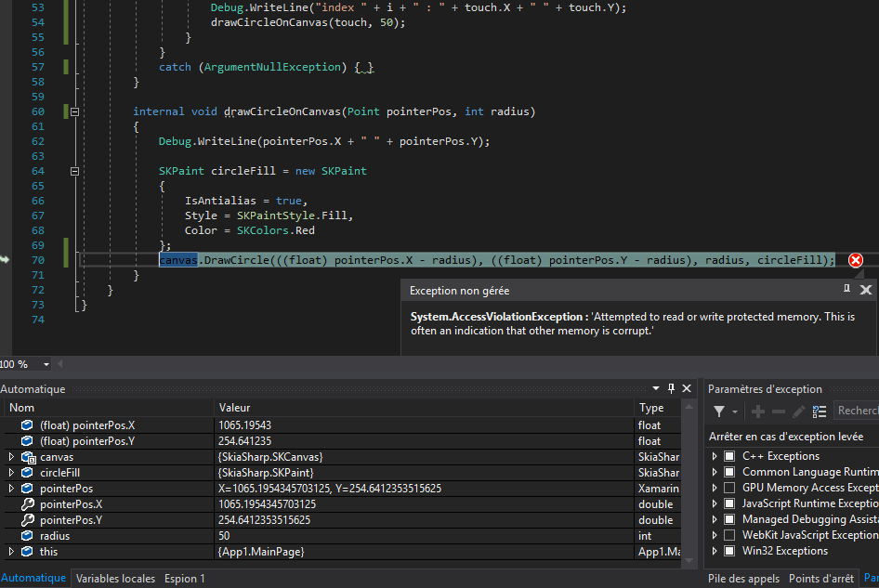Click the restore default exception list icon
Viewport: 879px width, 588px height.
coord(819,412)
